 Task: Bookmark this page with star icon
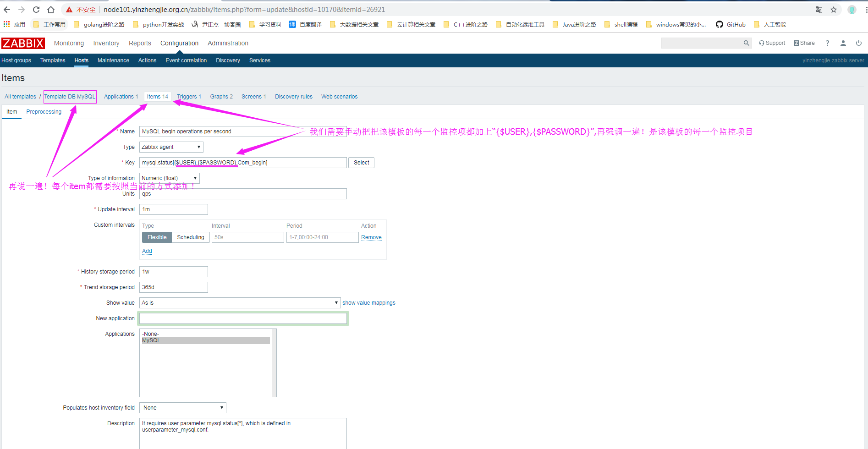point(834,10)
